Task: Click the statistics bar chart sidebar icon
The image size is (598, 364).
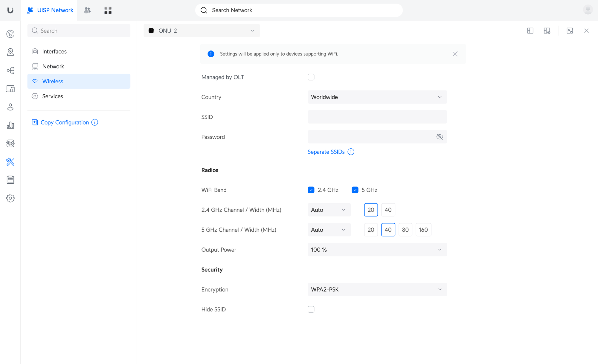Action: 10,125
